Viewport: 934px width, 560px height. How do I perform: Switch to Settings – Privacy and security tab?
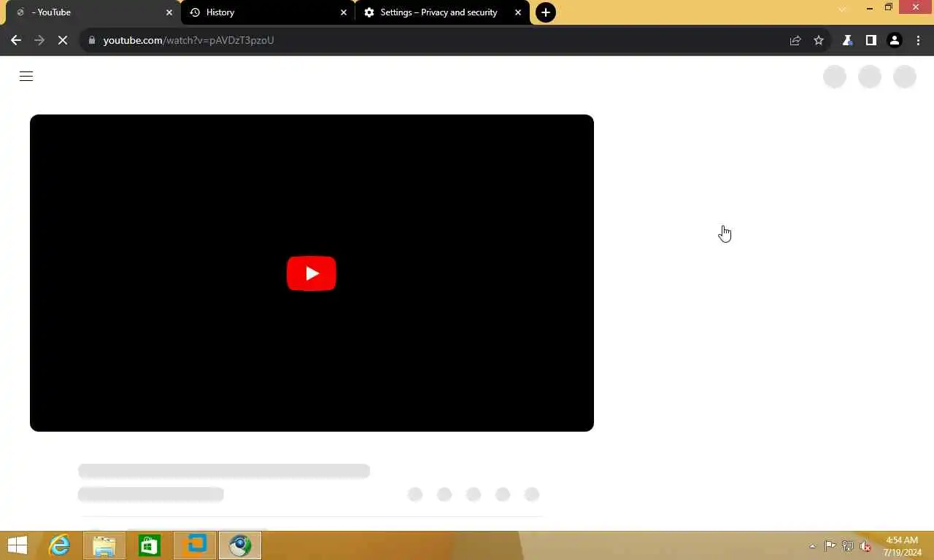[442, 12]
